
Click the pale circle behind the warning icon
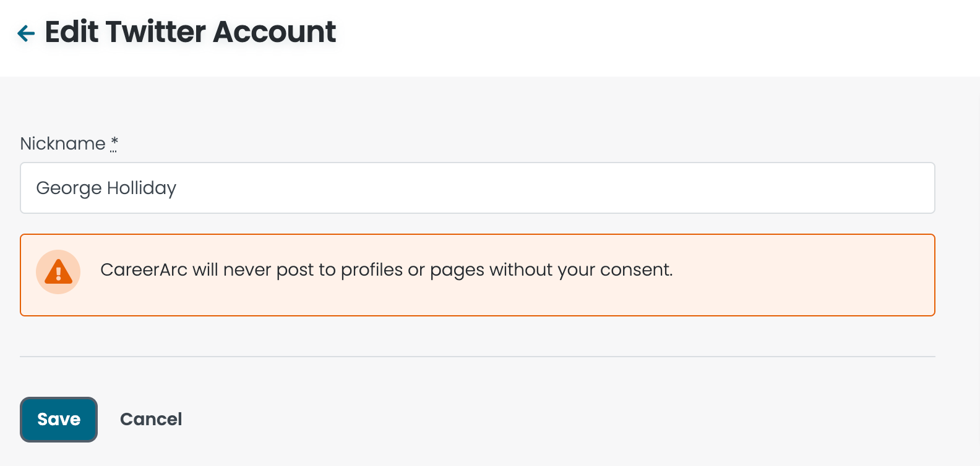[58, 272]
